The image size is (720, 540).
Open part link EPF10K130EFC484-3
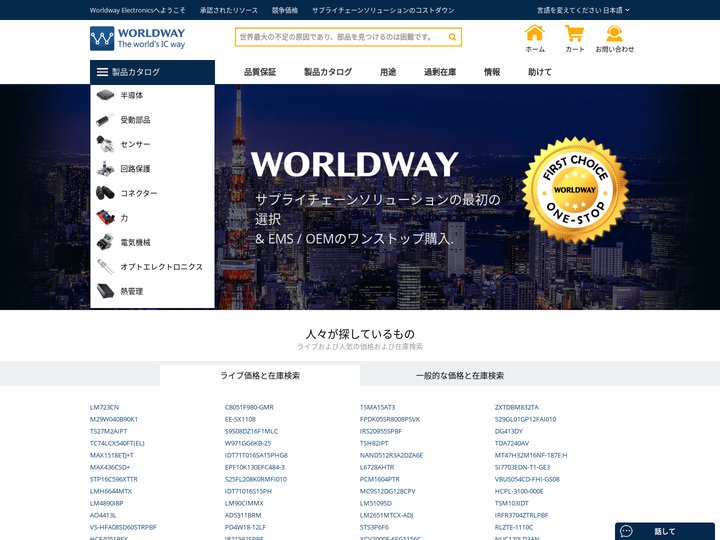pos(255,467)
